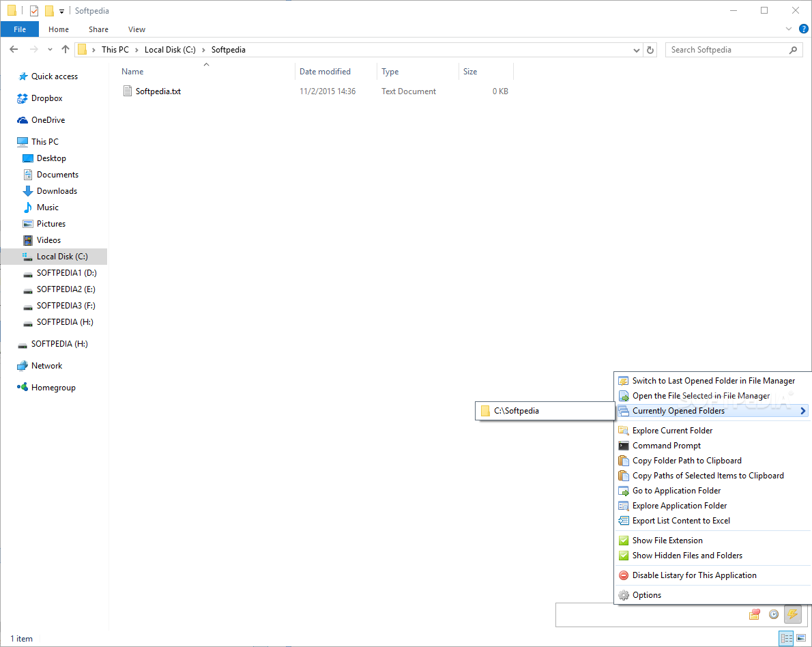Switch to large thumbnails view icon
The width and height of the screenshot is (812, 647).
tap(801, 638)
